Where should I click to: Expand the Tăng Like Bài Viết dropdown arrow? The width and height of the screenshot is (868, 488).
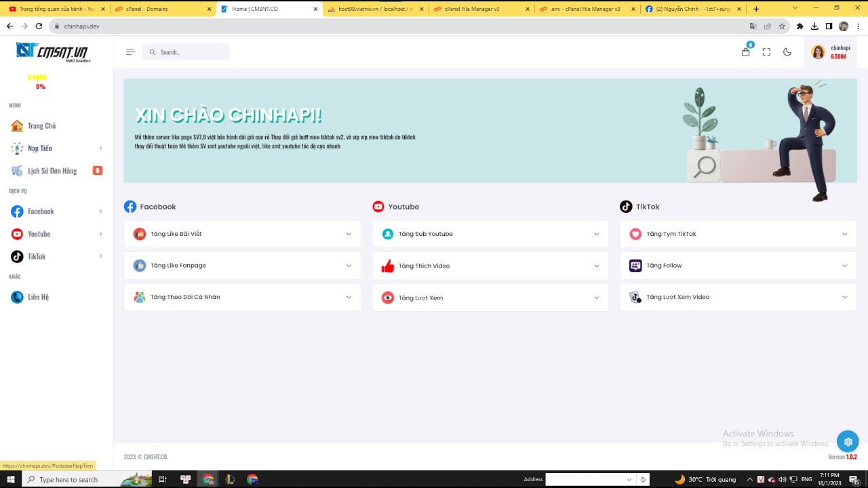coord(349,234)
